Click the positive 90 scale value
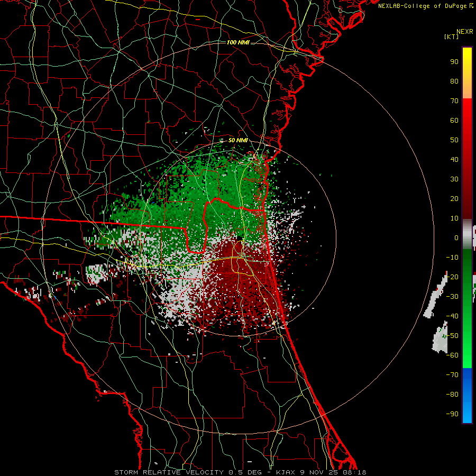Screen dimensions: 476x476 [x=454, y=62]
